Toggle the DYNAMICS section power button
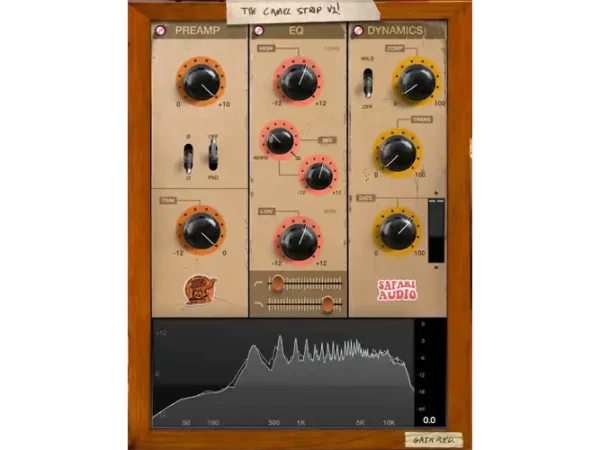 358,31
